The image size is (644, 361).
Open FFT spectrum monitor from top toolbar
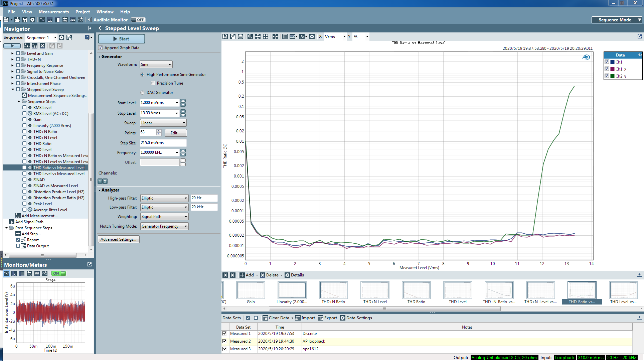click(50, 20)
